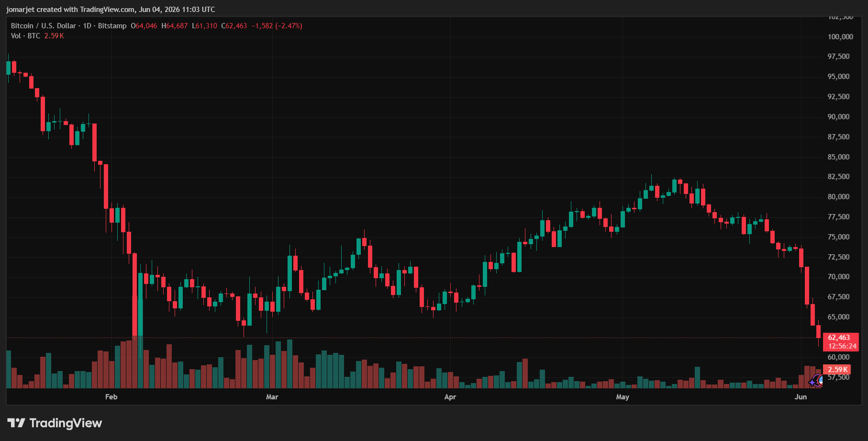Click the high value "64,687"

(177, 26)
